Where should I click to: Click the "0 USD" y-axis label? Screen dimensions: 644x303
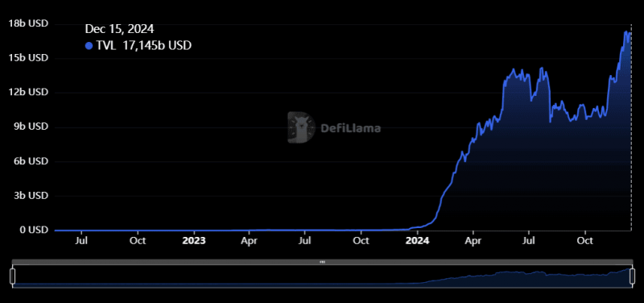coord(34,230)
